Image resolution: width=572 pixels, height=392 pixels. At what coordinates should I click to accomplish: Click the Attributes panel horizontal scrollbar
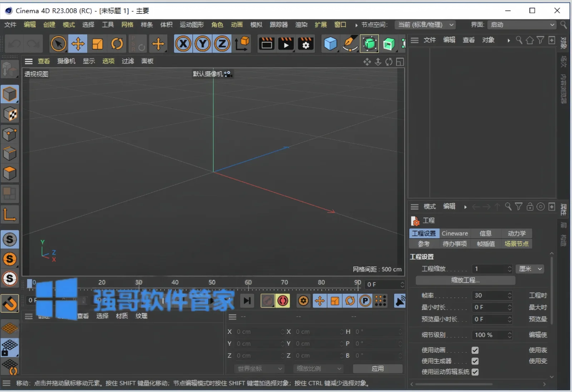(x=454, y=384)
